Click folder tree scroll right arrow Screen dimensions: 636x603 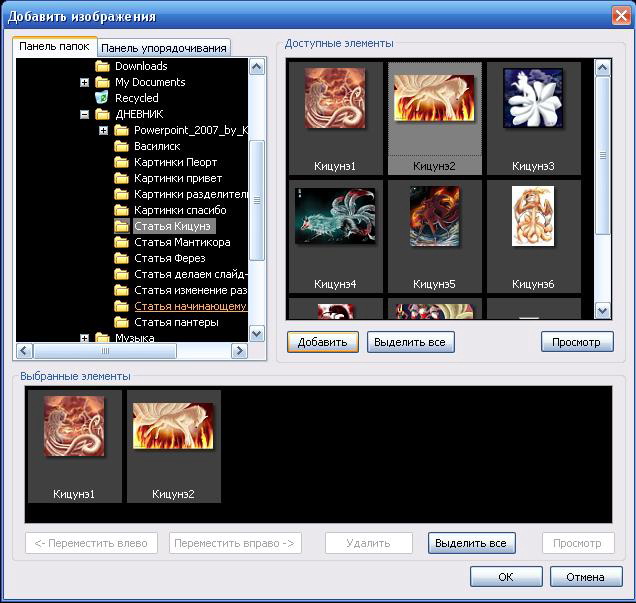(239, 350)
